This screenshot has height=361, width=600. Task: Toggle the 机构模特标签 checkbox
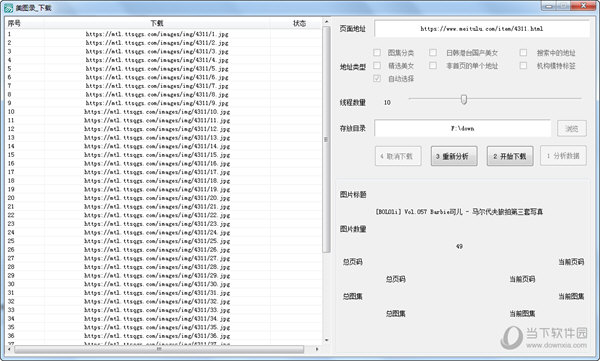click(523, 65)
